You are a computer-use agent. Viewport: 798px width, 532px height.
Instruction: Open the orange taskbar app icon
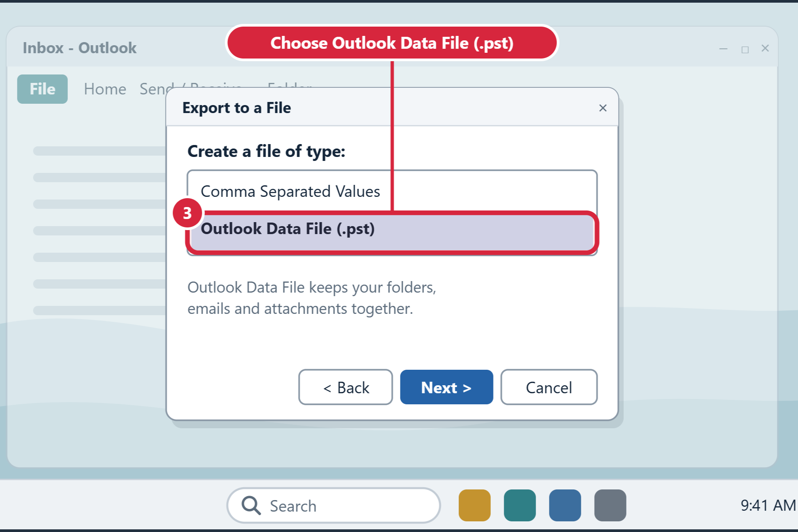pyautogui.click(x=474, y=505)
